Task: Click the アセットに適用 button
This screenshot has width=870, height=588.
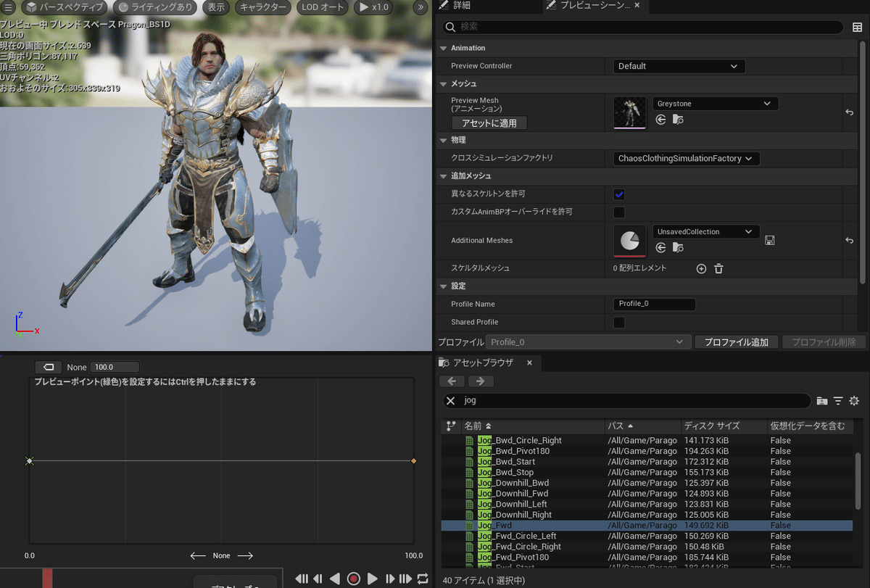Action: pos(489,123)
